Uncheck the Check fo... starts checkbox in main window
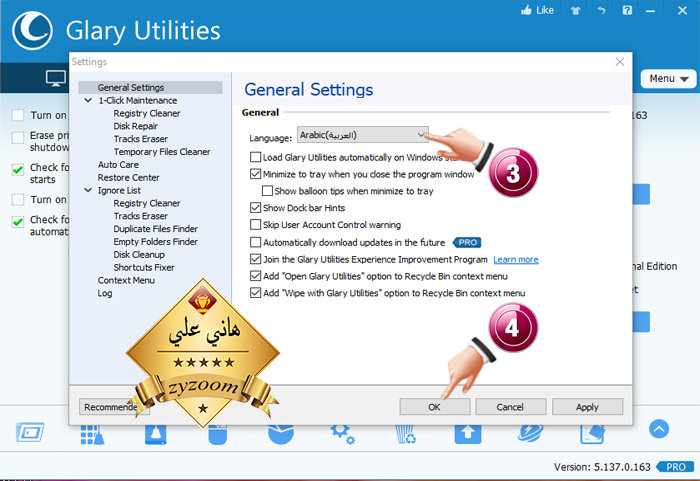The image size is (700, 481). coord(18,170)
